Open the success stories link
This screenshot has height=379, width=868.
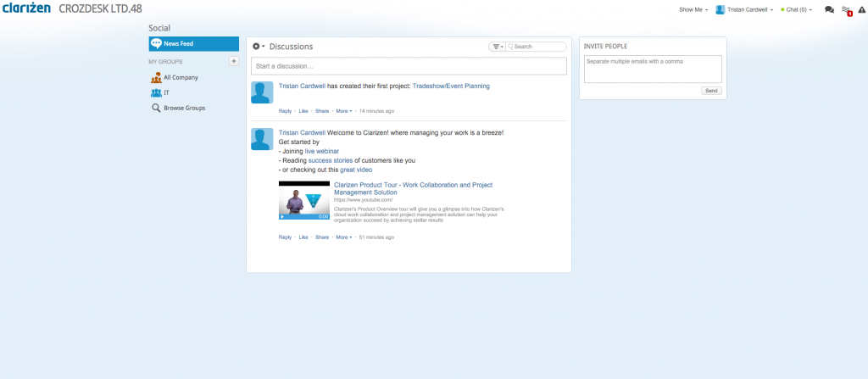pyautogui.click(x=331, y=160)
